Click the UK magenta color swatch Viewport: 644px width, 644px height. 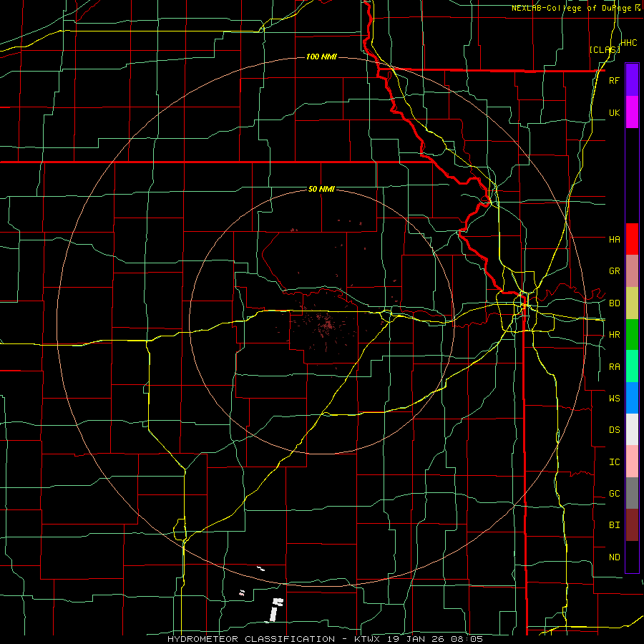pyautogui.click(x=632, y=112)
